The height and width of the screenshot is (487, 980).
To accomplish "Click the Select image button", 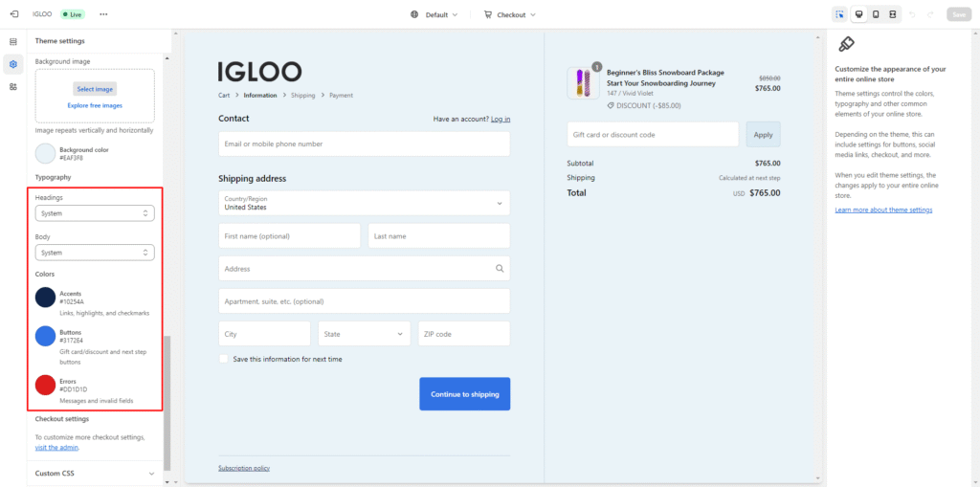I will point(95,89).
